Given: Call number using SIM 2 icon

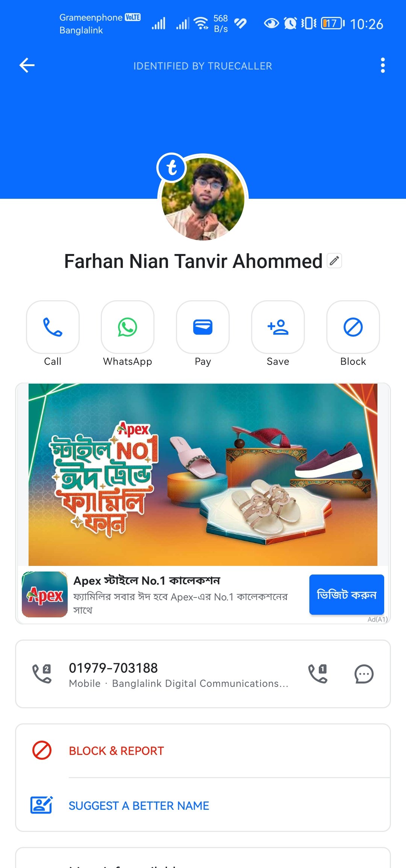Looking at the screenshot, I should pos(42,674).
